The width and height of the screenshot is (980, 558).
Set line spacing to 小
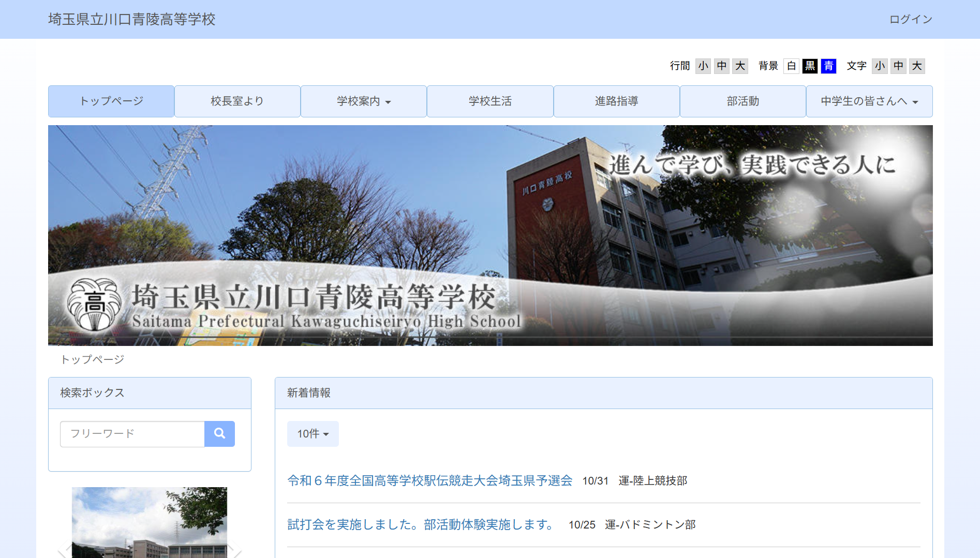click(703, 66)
